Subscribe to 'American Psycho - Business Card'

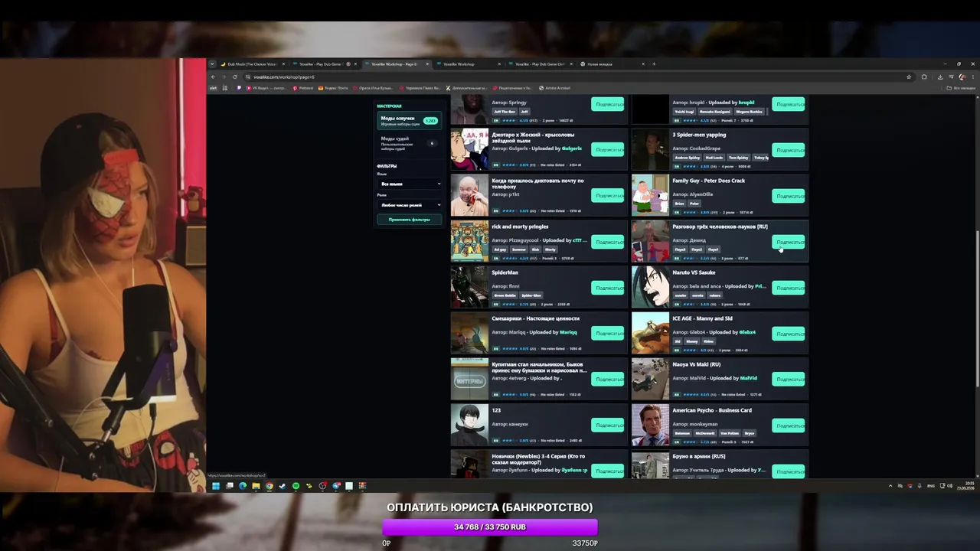pos(789,425)
